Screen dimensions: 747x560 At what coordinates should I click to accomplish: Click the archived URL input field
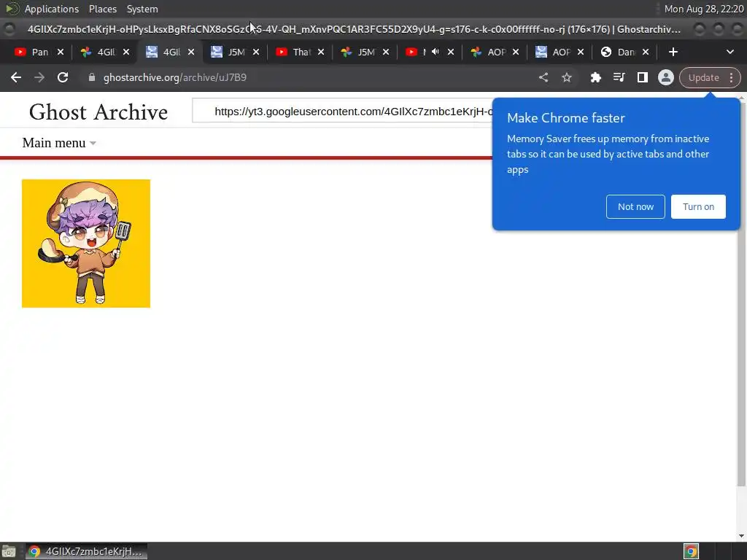(x=343, y=112)
